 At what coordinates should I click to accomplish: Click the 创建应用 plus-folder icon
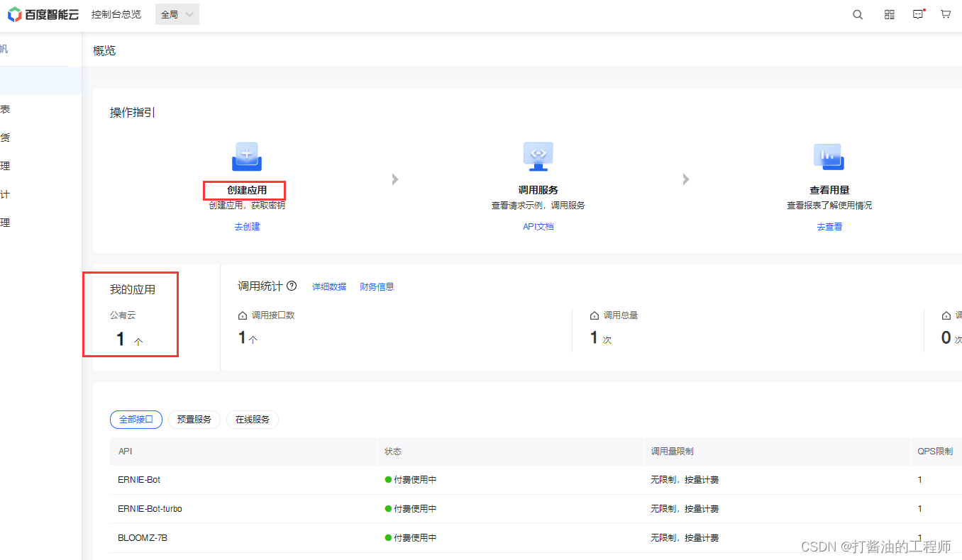(247, 157)
